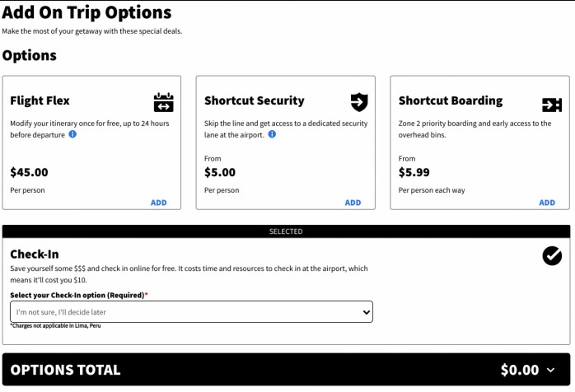Click the Flight Flex calendar icon
575x392 pixels.
point(164,103)
